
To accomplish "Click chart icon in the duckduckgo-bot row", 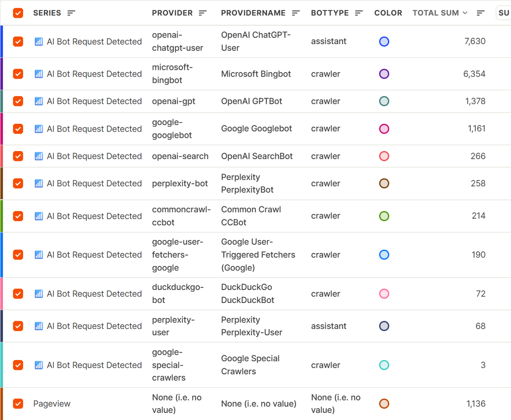I will (39, 294).
